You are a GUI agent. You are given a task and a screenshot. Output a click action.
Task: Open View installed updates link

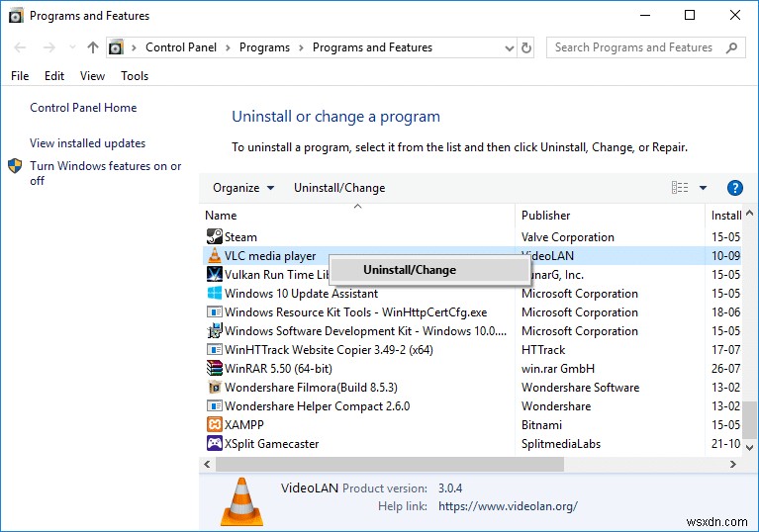tap(88, 143)
